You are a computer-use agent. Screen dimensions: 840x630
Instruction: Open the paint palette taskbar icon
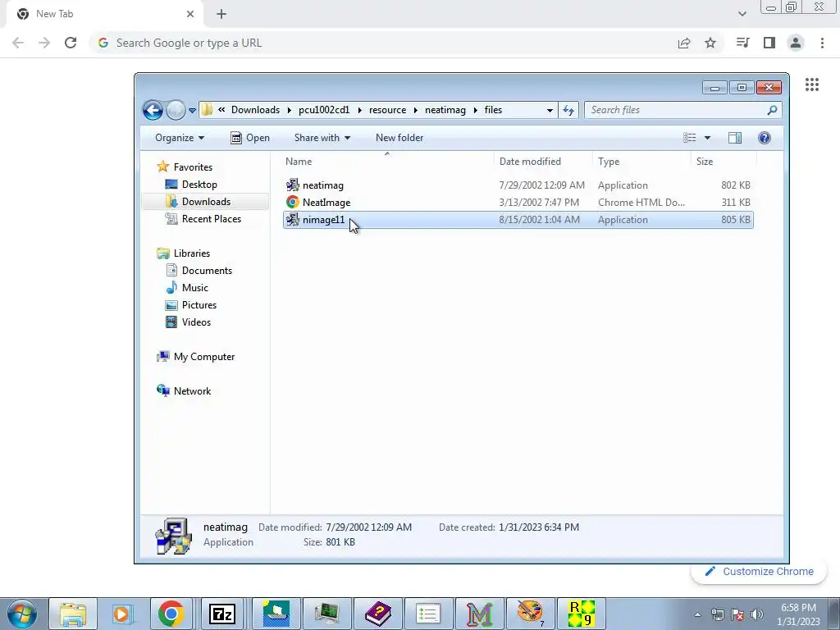[531, 614]
